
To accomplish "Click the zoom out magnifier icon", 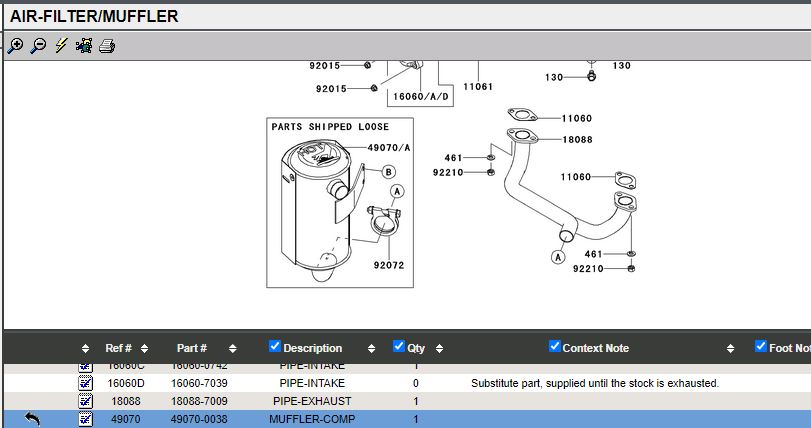I will click(x=38, y=46).
